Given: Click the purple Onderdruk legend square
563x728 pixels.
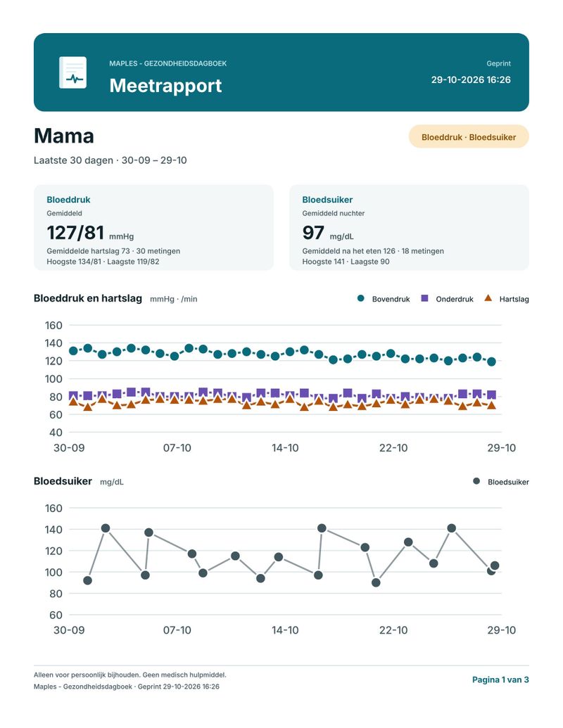Looking at the screenshot, I should click(424, 298).
